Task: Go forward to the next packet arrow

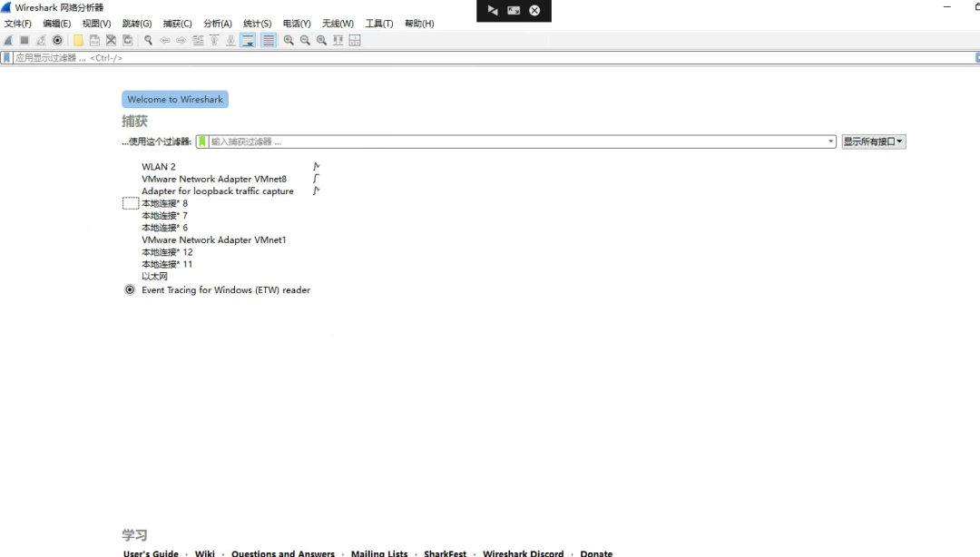Action: [181, 40]
